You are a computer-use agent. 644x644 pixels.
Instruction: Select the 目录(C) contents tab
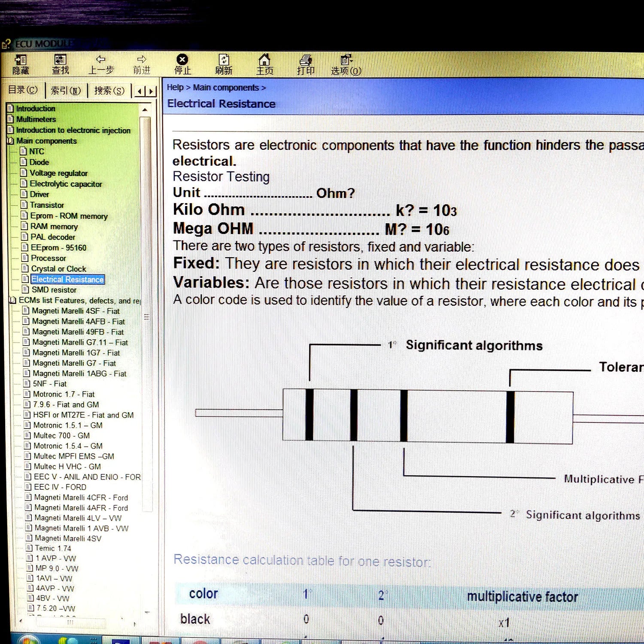23,90
